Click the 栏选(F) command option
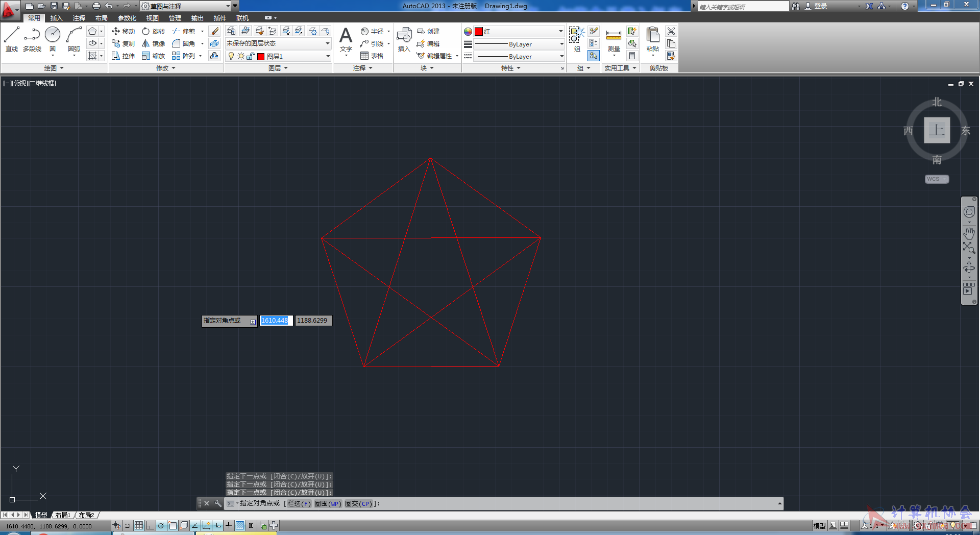Viewport: 980px width, 535px height. [x=299, y=503]
